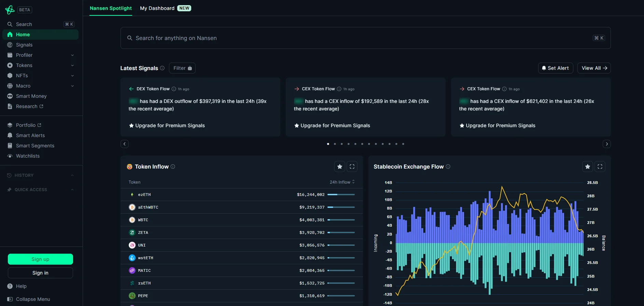Image resolution: width=644 pixels, height=306 pixels.
Task: Click the Smart Segments icon
Action: [x=10, y=146]
